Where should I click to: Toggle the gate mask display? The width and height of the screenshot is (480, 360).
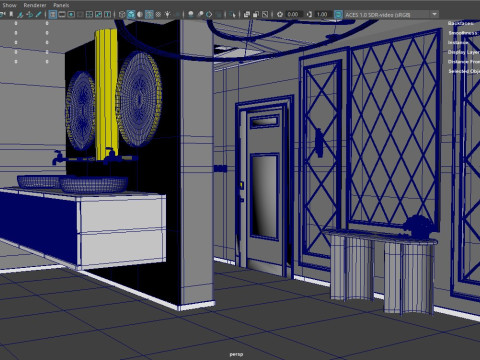tap(80, 14)
